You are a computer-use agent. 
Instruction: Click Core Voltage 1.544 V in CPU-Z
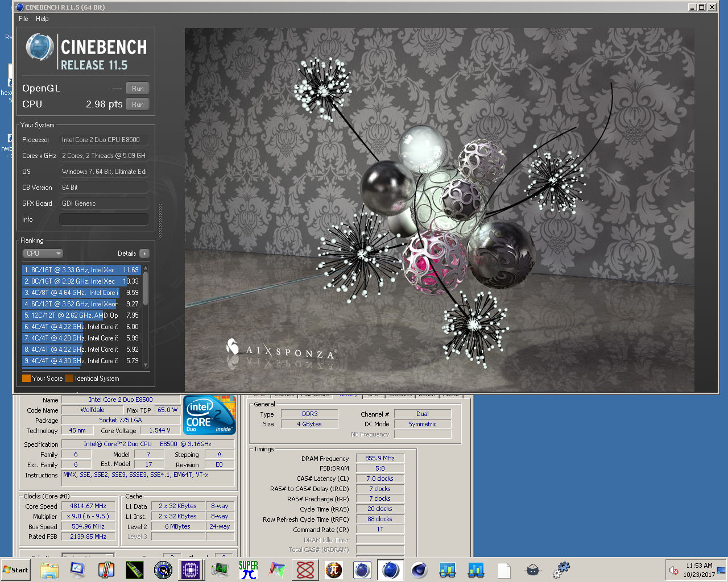[x=160, y=430]
